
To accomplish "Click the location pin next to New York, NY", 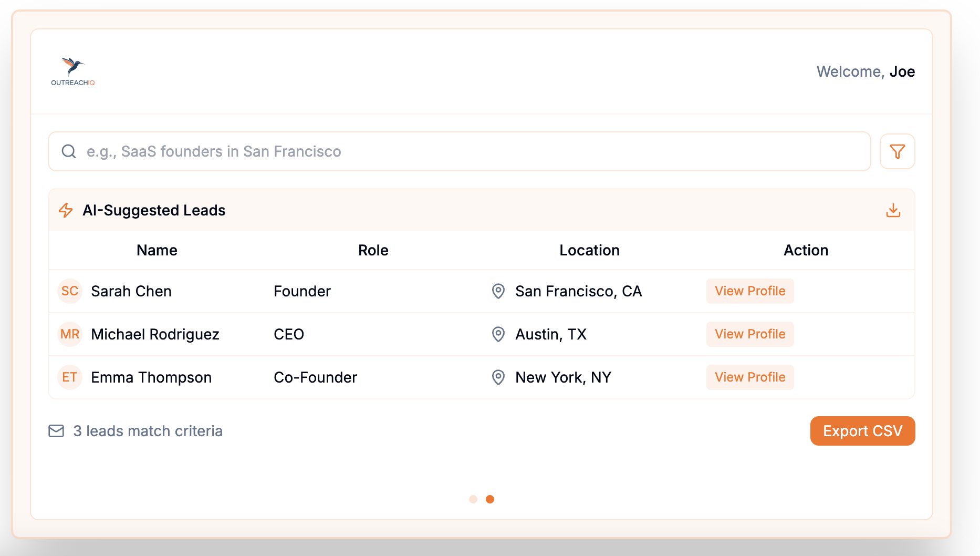I will coord(498,377).
